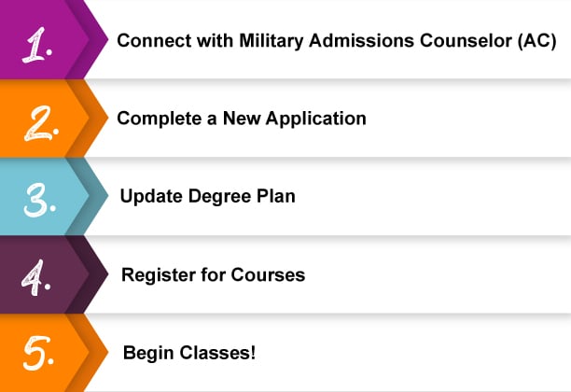
Task: Open 'Connect with Military Admissions Counselor' step
Action: click(x=337, y=41)
